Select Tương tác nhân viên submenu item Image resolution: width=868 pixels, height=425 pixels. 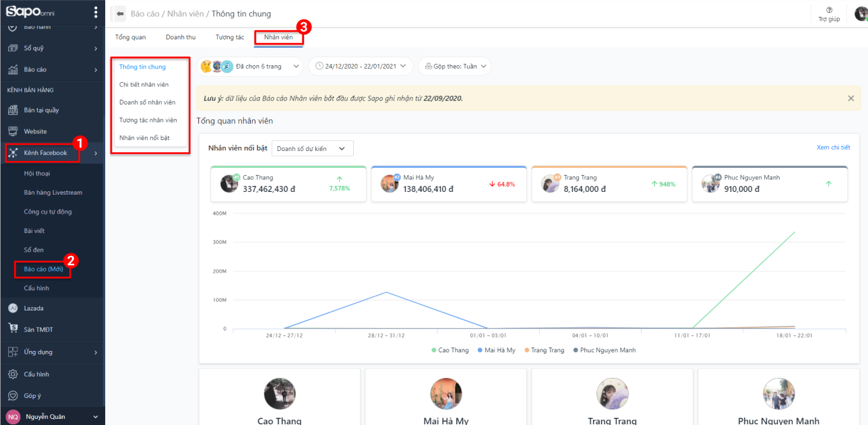coord(148,120)
